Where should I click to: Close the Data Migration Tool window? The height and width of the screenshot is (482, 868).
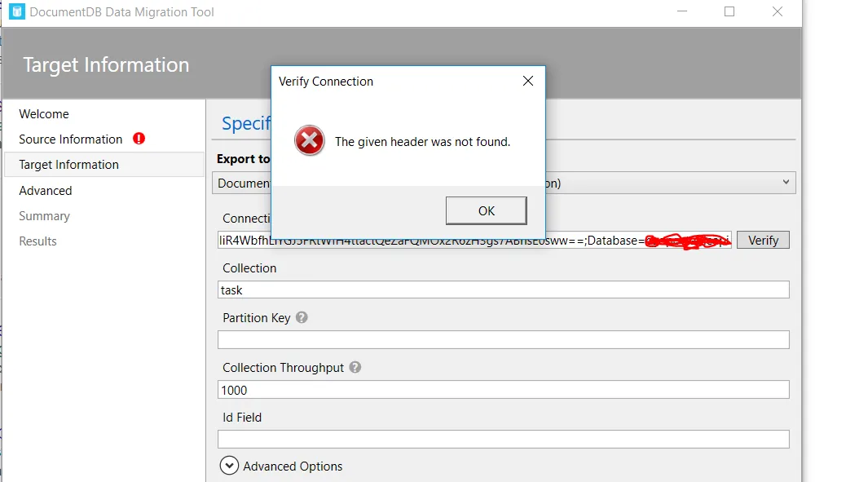coord(778,11)
